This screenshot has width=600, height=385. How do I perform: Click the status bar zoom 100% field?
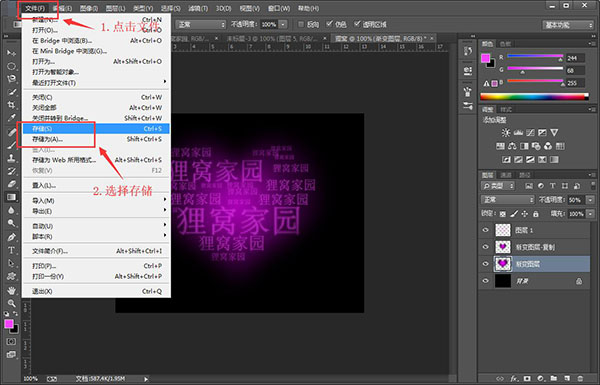(31, 378)
